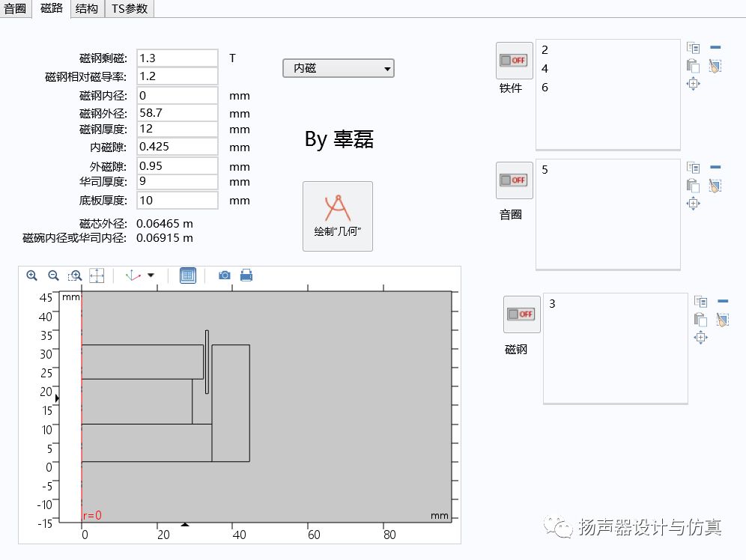Activate the zoom box tool

75,276
